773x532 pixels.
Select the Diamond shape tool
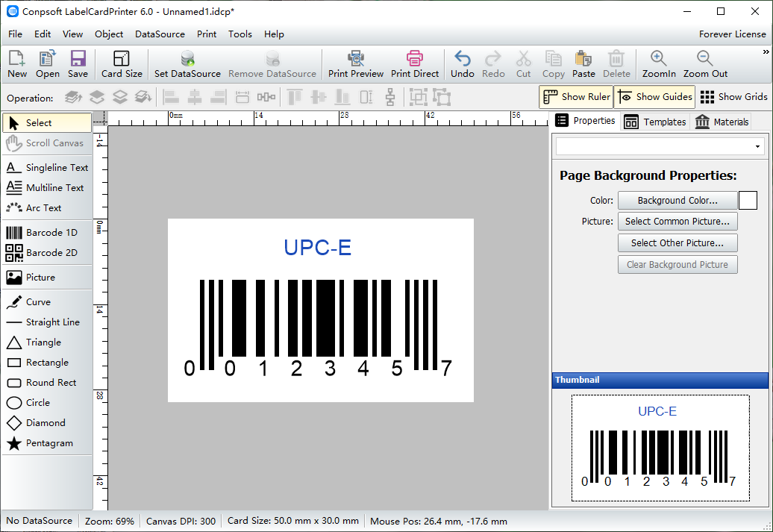(47, 423)
